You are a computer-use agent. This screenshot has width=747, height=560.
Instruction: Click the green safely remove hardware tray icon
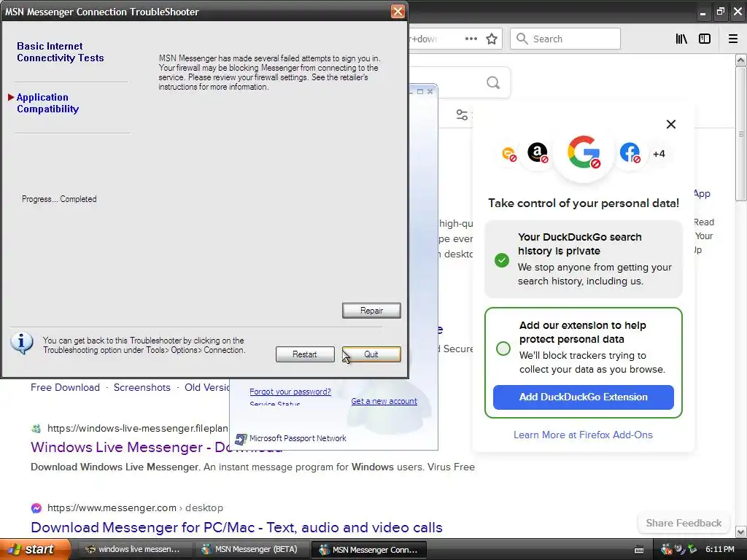tap(692, 550)
